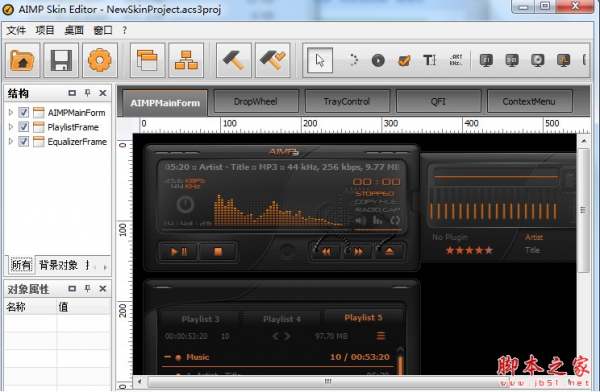Image resolution: width=600 pixels, height=392 pixels.
Task: Uncheck the PlaylistFrame checkbox
Action: coord(24,127)
